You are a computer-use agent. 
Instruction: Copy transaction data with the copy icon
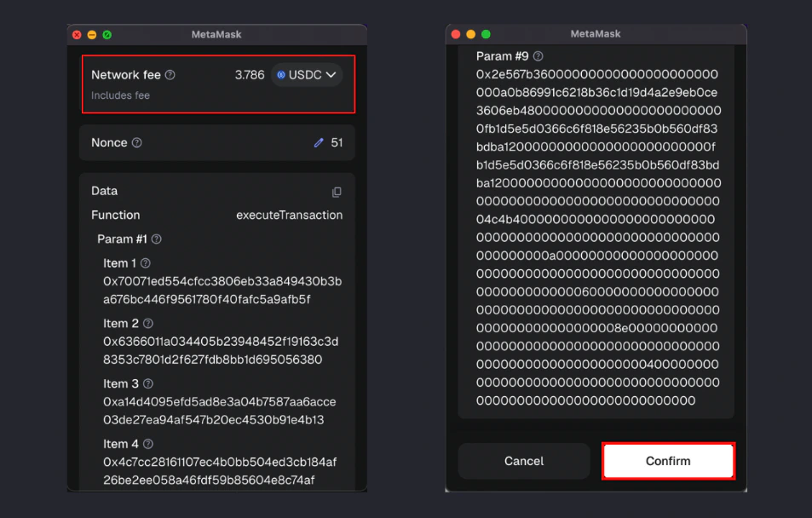pyautogui.click(x=337, y=193)
